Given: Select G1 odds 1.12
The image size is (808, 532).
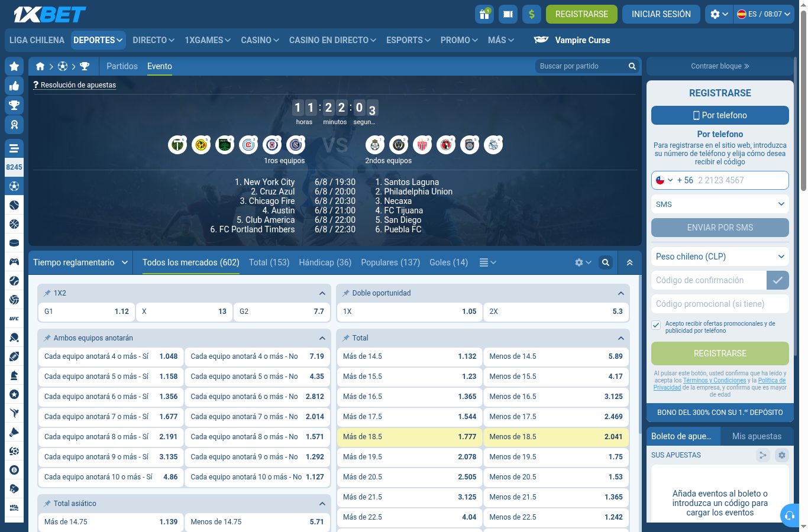Looking at the screenshot, I should 86,312.
